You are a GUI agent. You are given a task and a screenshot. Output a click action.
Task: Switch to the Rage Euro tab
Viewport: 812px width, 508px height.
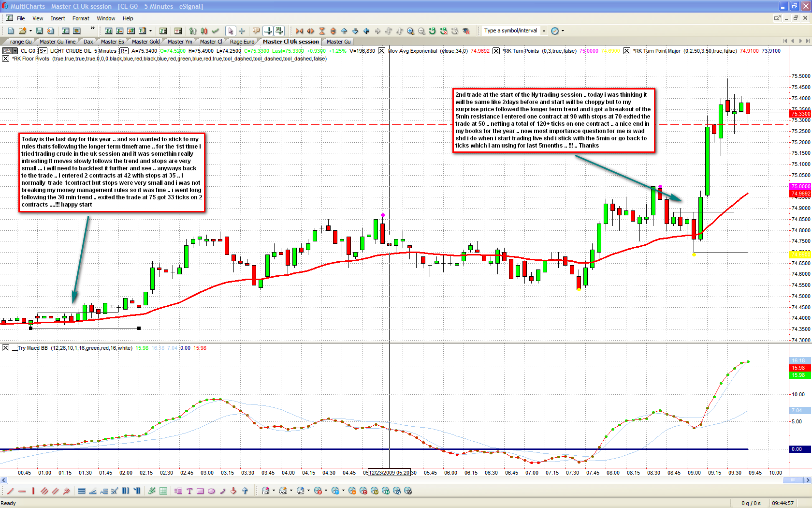(242, 42)
